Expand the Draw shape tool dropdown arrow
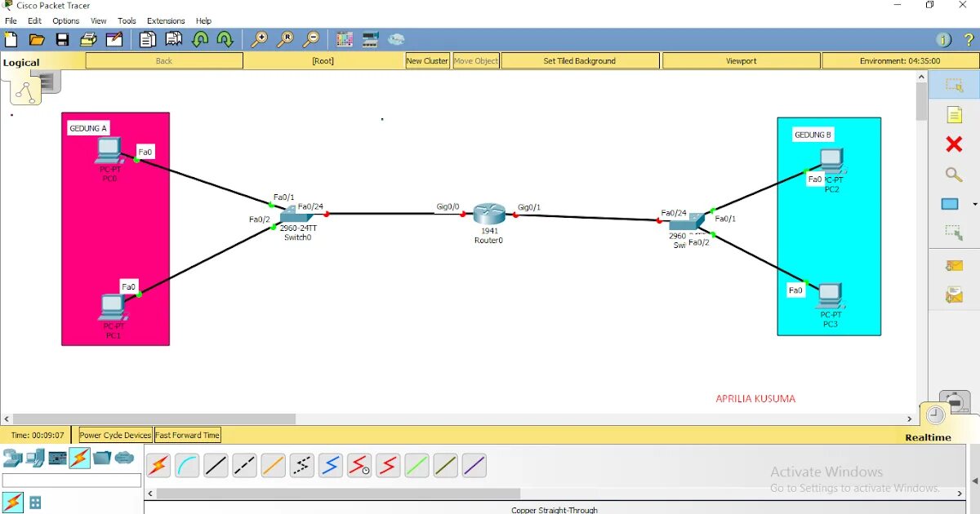This screenshot has height=514, width=980. 974,204
